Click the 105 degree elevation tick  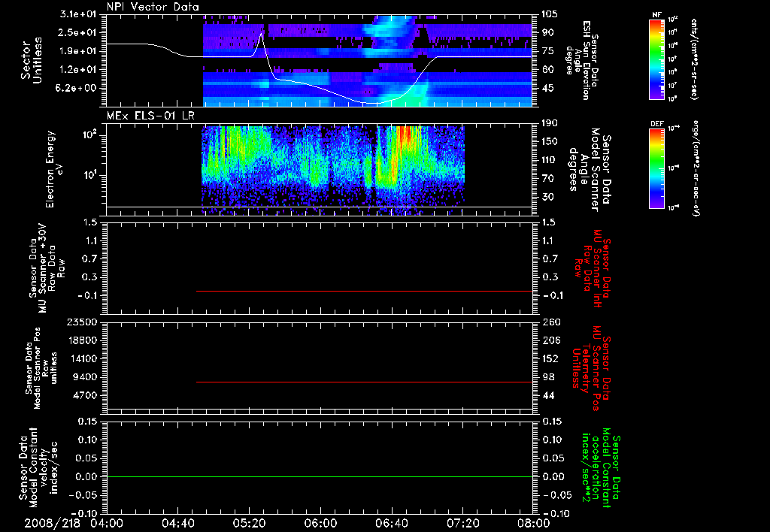click(549, 14)
